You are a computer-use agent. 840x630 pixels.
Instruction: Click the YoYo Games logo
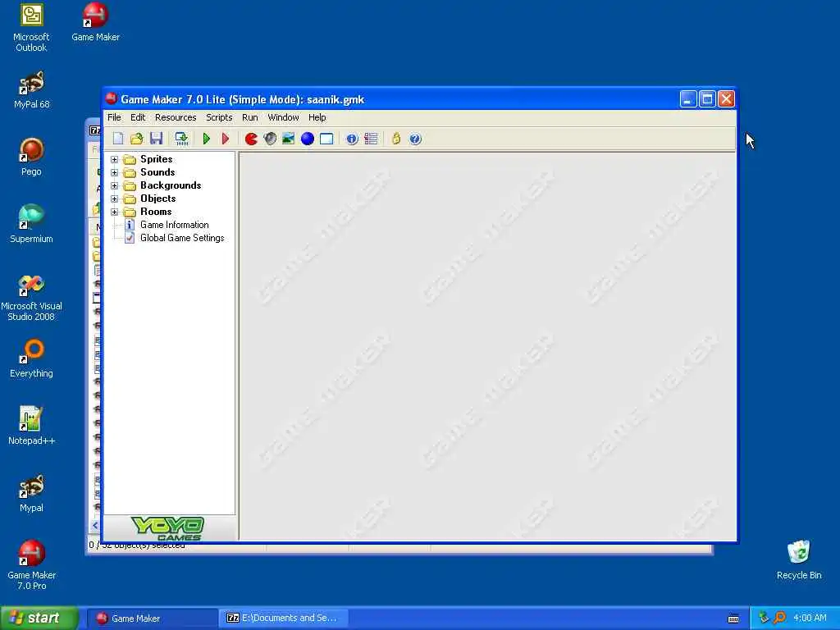(x=168, y=528)
